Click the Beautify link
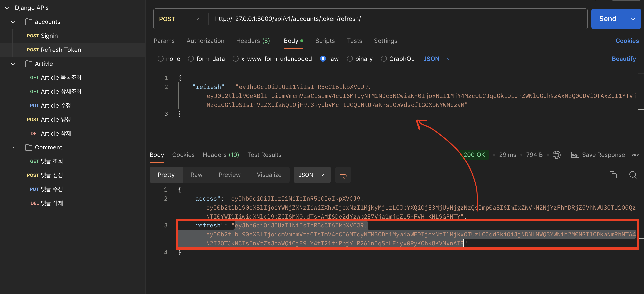The width and height of the screenshot is (644, 294). pos(624,59)
